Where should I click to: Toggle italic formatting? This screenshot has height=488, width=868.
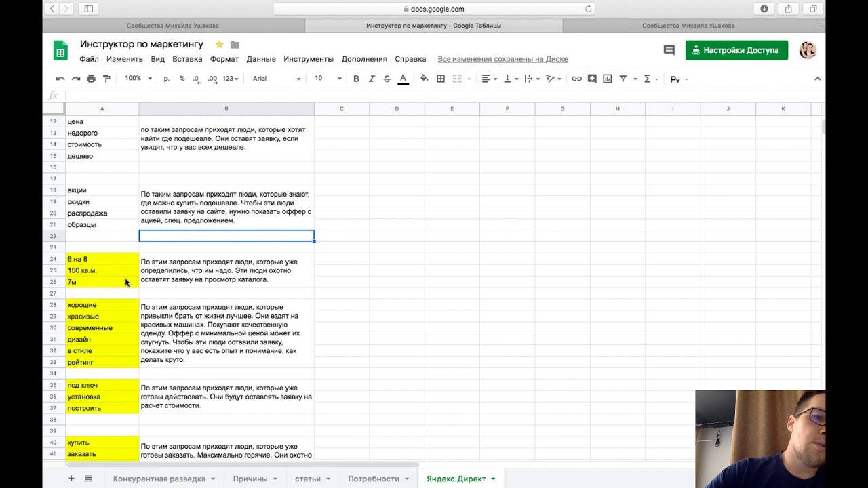tap(372, 79)
